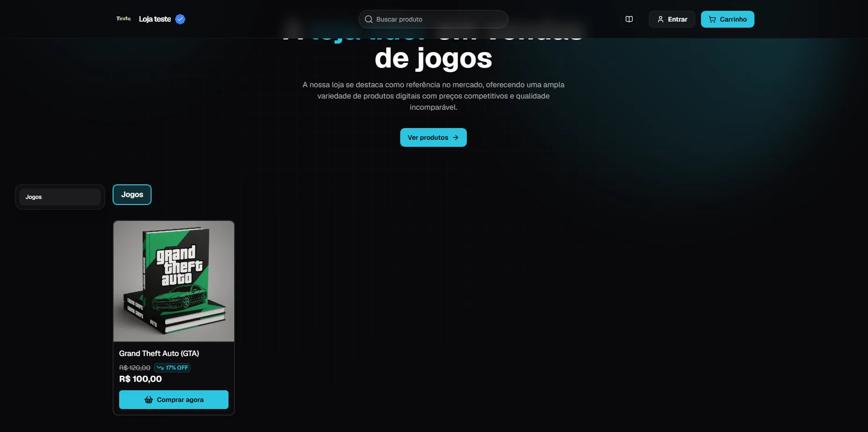Click the Entrar login button
The image size is (868, 432).
672,19
